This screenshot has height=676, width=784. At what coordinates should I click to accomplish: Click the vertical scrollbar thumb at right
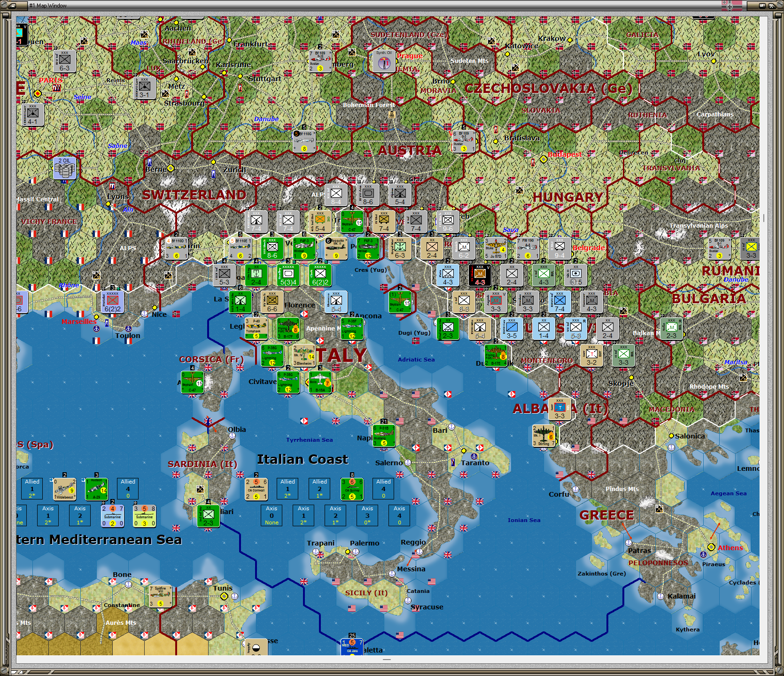point(764,218)
